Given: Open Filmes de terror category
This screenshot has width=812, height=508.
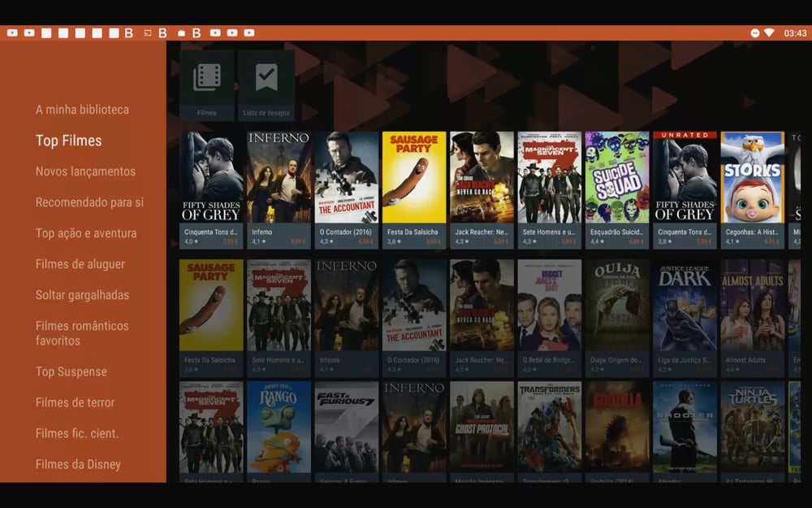Looking at the screenshot, I should point(75,402).
